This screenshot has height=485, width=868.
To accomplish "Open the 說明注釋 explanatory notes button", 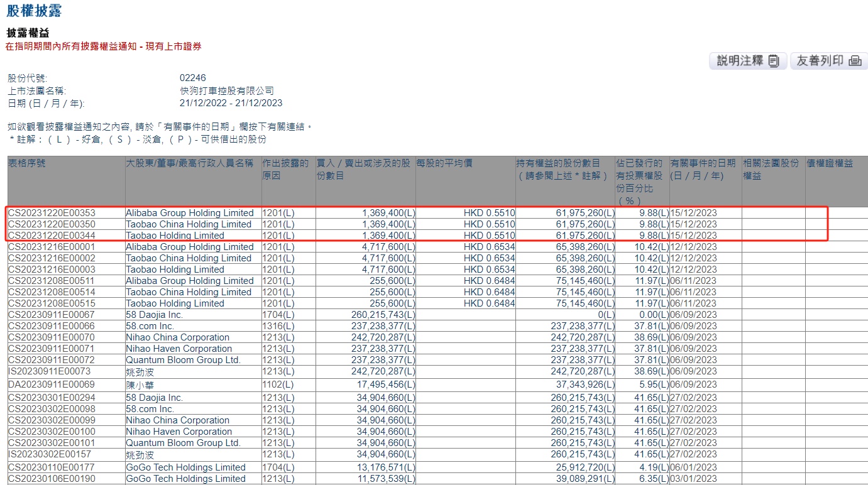I will [748, 61].
